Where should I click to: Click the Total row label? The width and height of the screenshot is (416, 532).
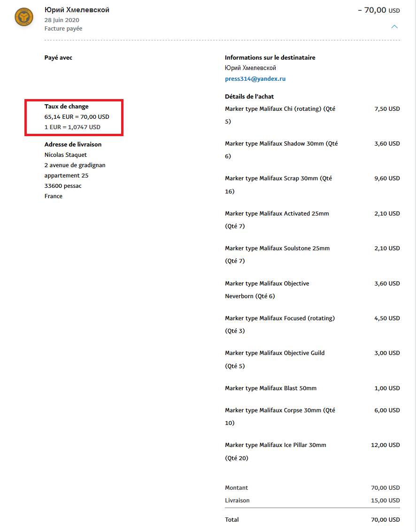231,520
